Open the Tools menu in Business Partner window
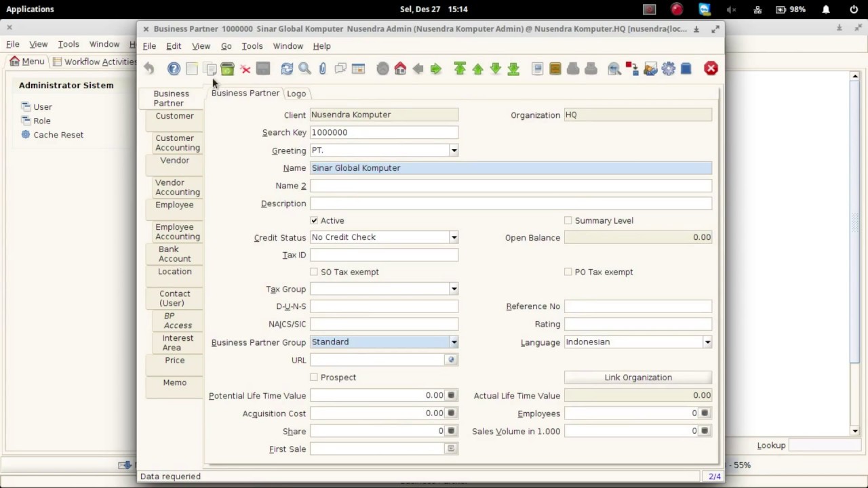The height and width of the screenshot is (488, 868). point(252,46)
